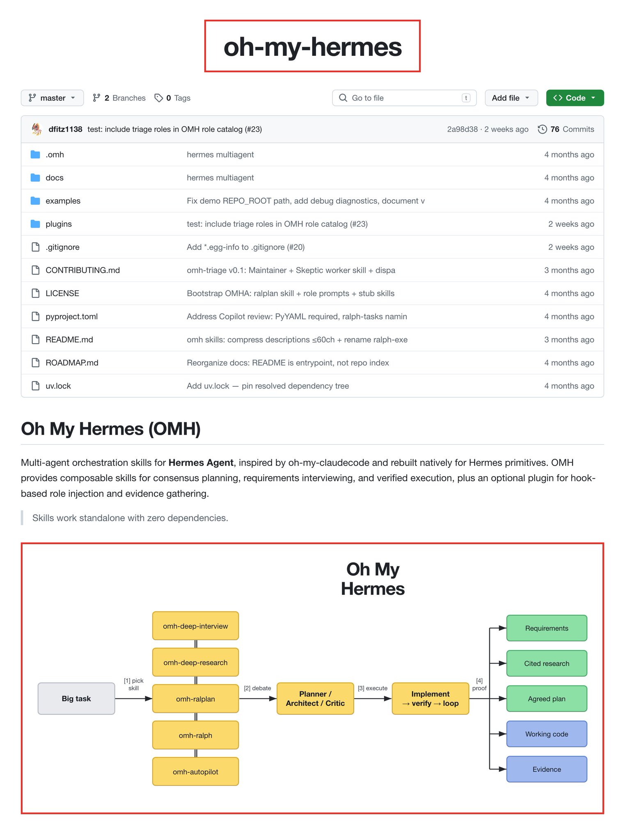The height and width of the screenshot is (840, 625).
Task: Open the uv.lock file icon
Action: (x=36, y=386)
